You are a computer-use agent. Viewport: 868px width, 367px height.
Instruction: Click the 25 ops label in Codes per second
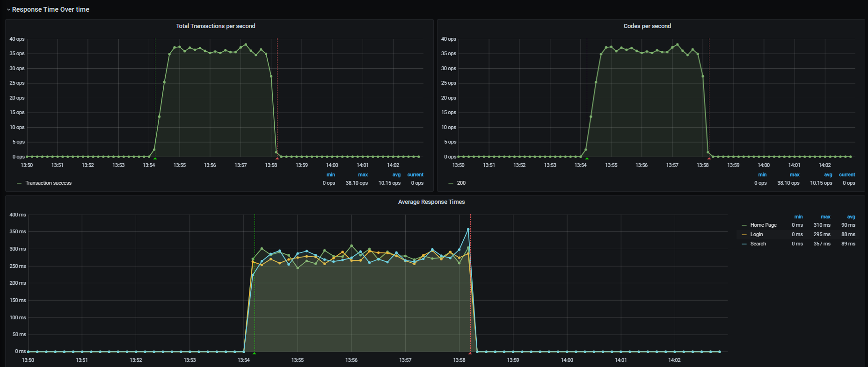[449, 83]
